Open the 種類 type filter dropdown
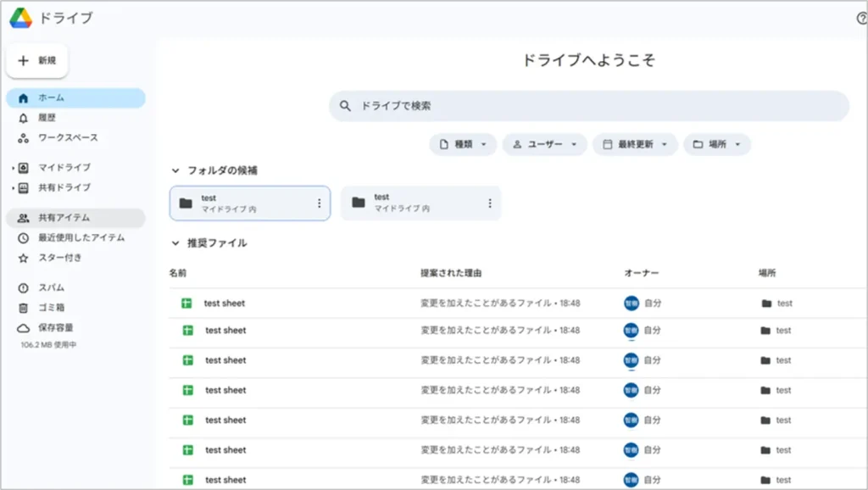The image size is (868, 490). [463, 145]
